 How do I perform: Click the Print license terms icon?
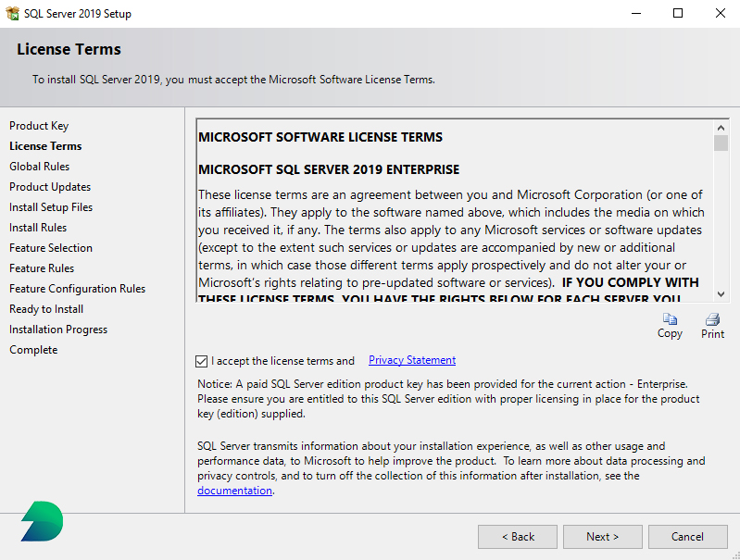click(712, 319)
